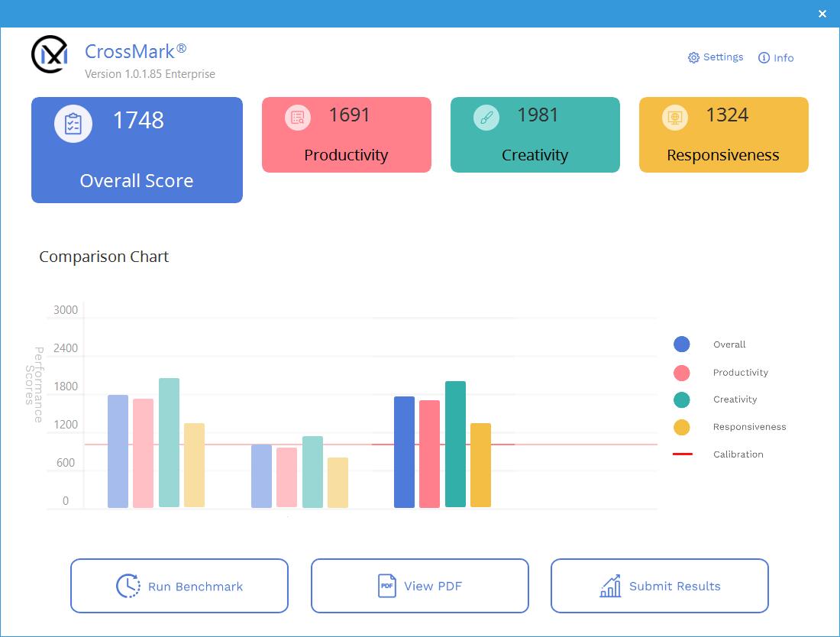Click the 'CrossMark' title text
Screen dimensions: 840x637
pos(135,51)
